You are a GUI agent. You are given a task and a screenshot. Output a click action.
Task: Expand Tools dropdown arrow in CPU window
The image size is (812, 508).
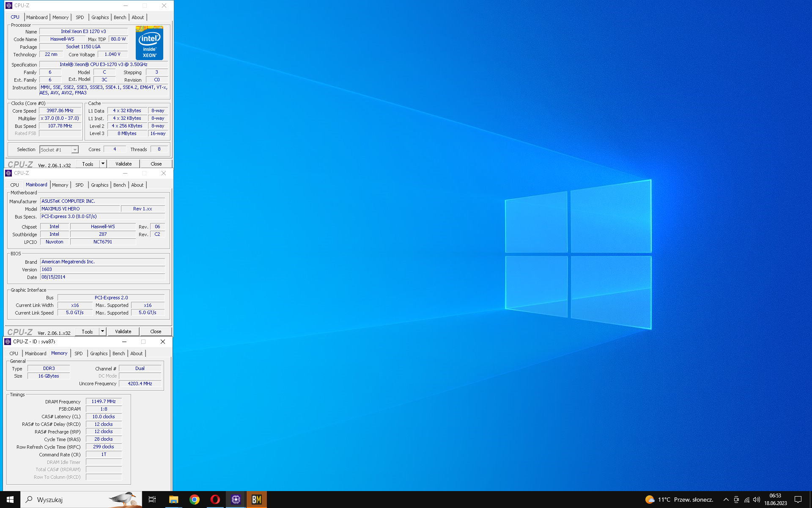[x=103, y=164]
